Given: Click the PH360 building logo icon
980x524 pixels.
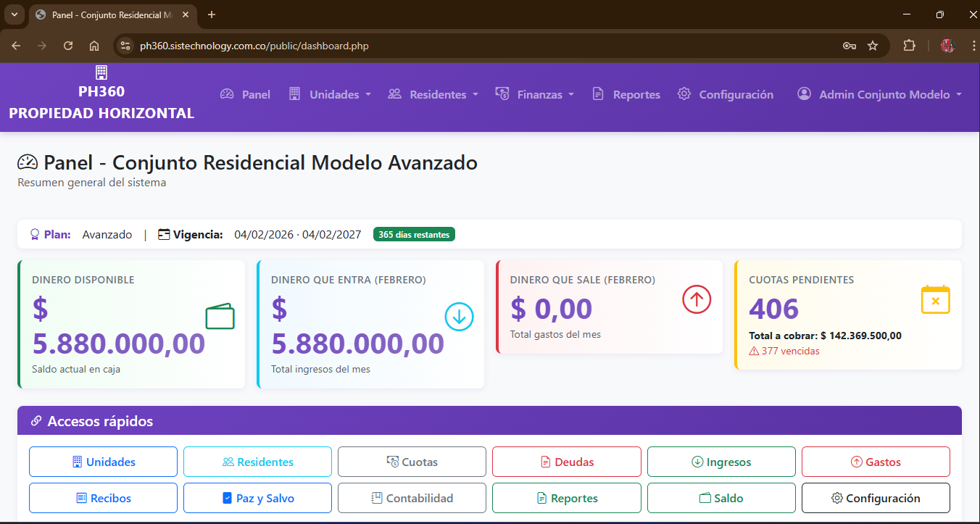Looking at the screenshot, I should (x=101, y=72).
